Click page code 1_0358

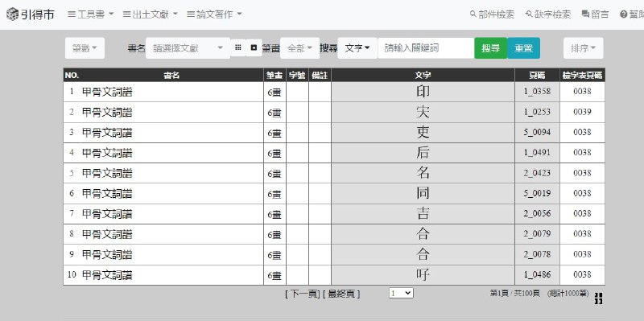pyautogui.click(x=537, y=91)
